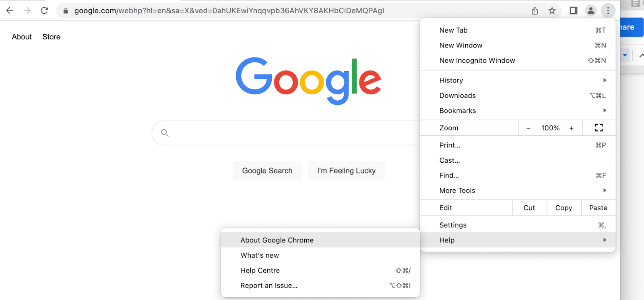
Task: Click the padlock site info icon
Action: (66, 11)
